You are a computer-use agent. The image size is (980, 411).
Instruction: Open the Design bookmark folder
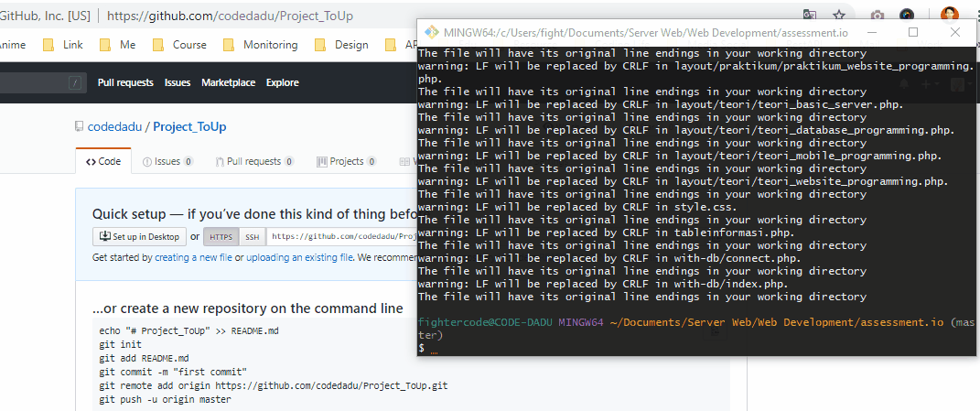341,45
